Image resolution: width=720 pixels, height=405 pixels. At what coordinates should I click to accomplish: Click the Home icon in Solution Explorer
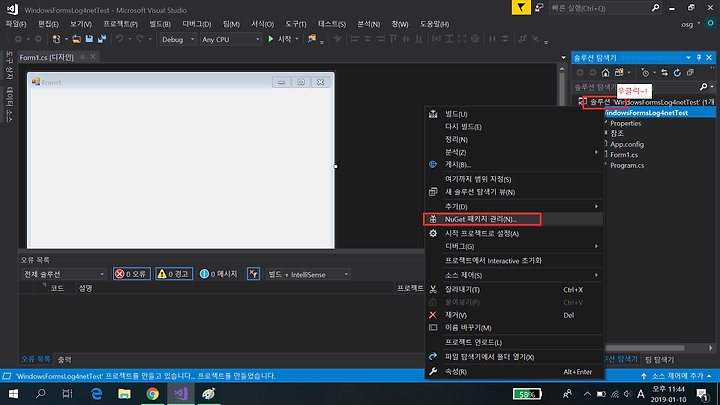[x=606, y=73]
